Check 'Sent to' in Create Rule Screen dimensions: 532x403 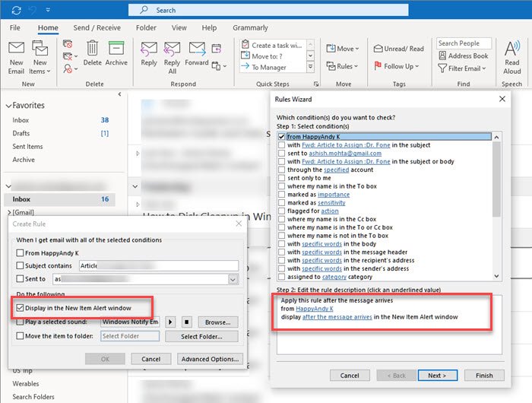pyautogui.click(x=20, y=279)
